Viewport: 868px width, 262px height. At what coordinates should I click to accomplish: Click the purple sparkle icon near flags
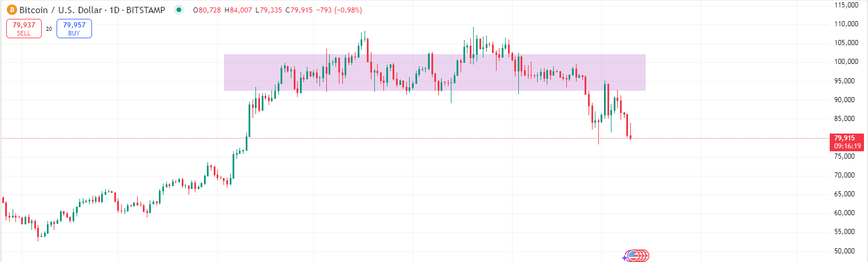[x=625, y=257]
